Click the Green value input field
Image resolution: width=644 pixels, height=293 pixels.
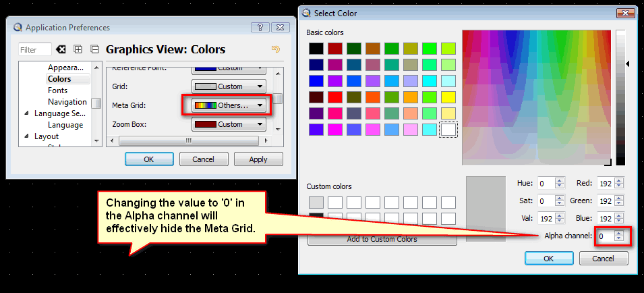pyautogui.click(x=606, y=201)
